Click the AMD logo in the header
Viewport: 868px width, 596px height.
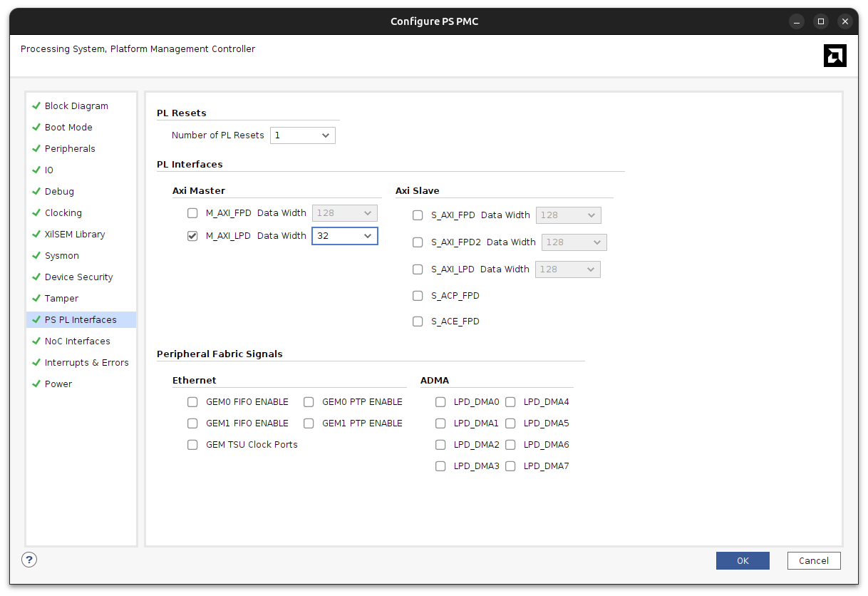point(835,55)
